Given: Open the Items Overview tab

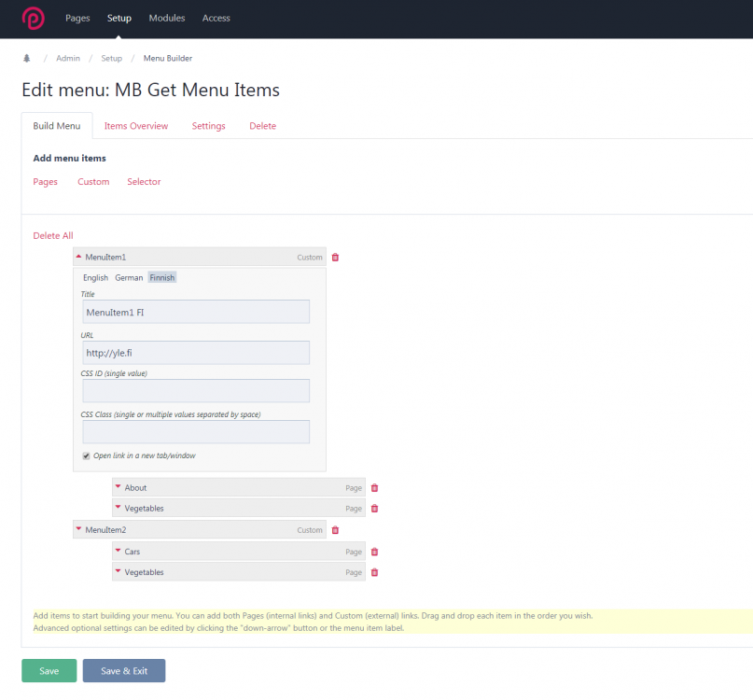Looking at the screenshot, I should 135,125.
